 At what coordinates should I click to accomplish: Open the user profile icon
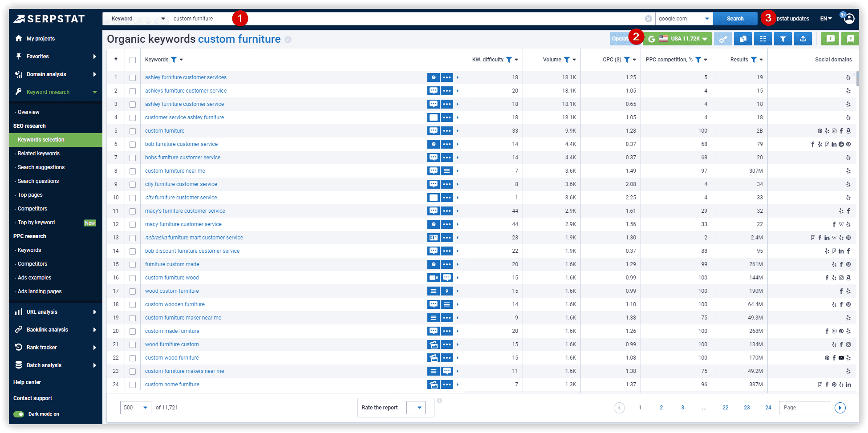849,18
